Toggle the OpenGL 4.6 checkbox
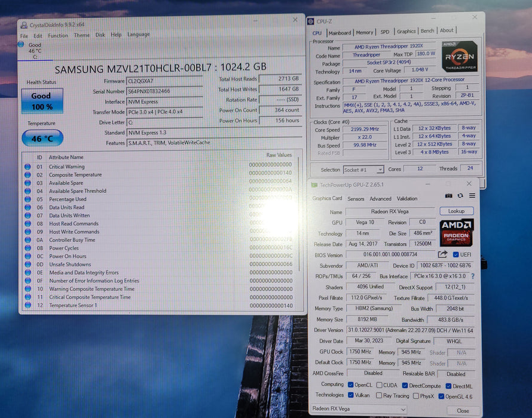The height and width of the screenshot is (418, 532). point(441,397)
